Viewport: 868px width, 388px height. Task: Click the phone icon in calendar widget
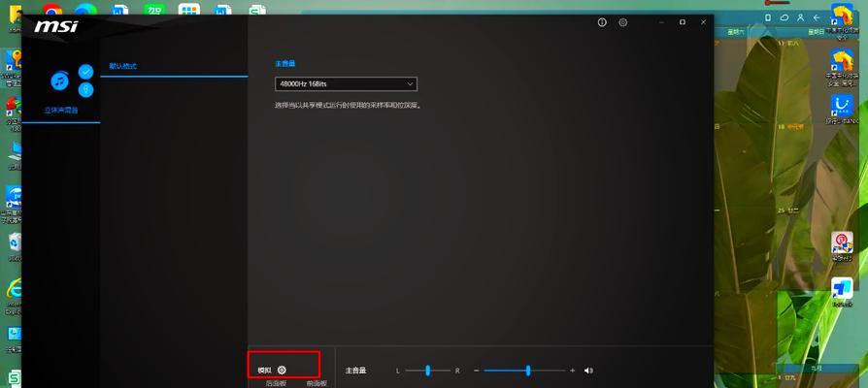[768, 17]
